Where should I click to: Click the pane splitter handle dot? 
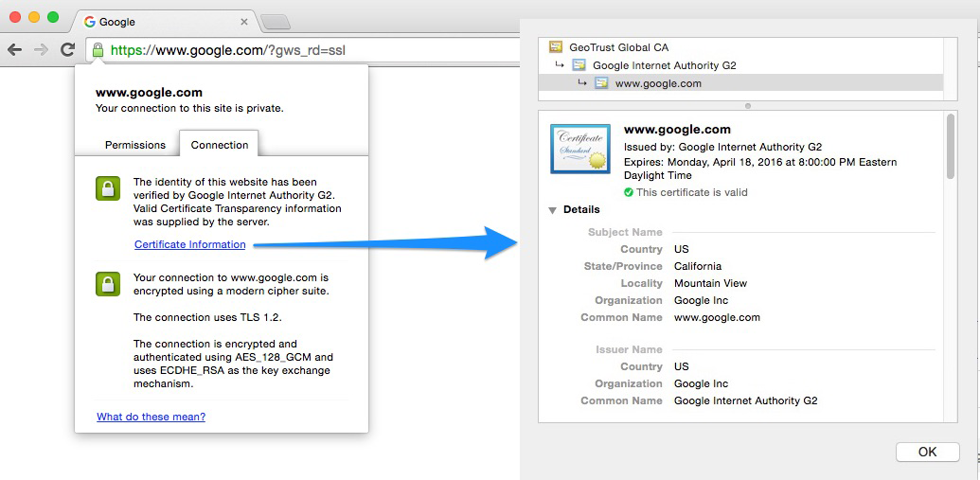pyautogui.click(x=747, y=106)
